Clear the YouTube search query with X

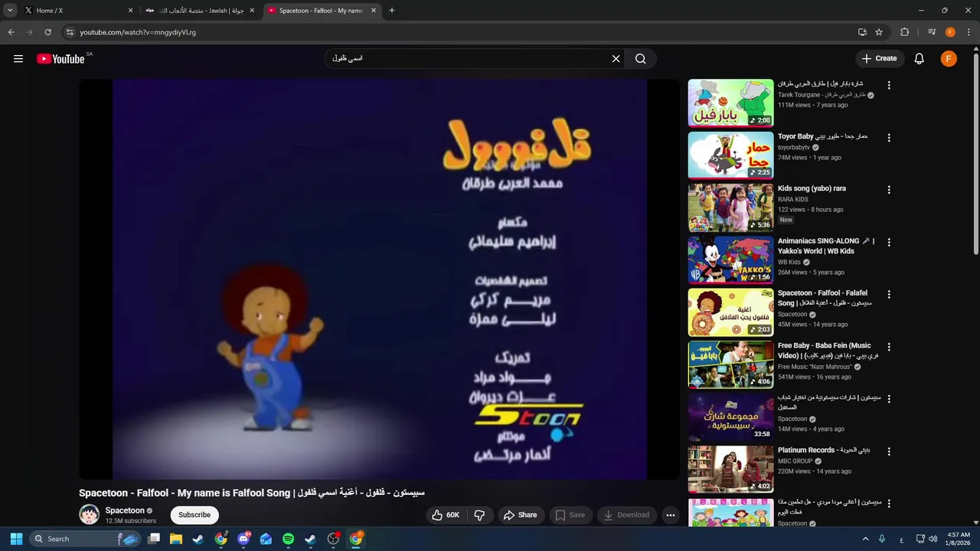(616, 59)
